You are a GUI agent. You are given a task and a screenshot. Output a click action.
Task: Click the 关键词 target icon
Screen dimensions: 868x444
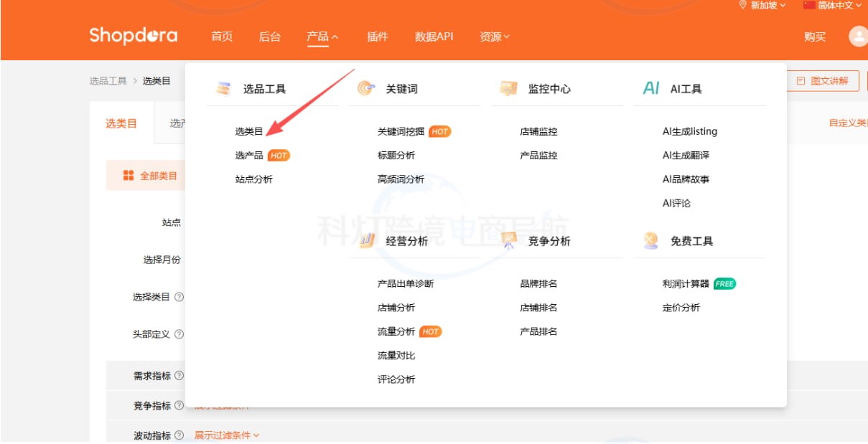pos(366,88)
